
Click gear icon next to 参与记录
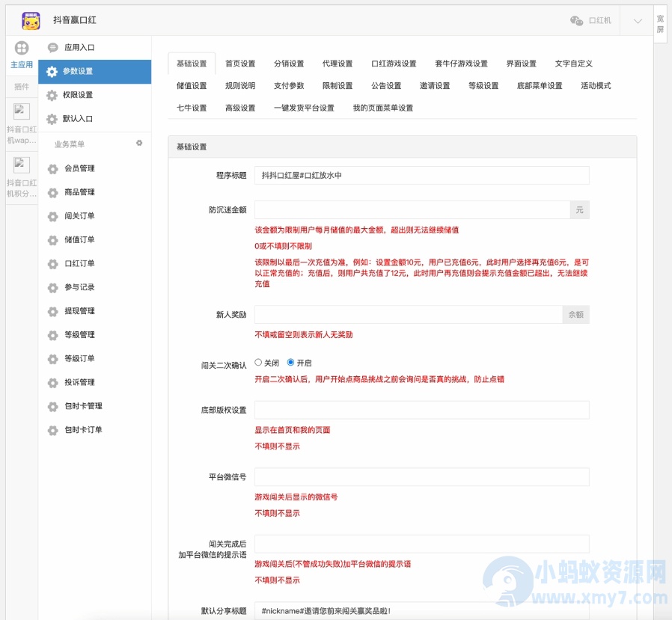[52, 288]
